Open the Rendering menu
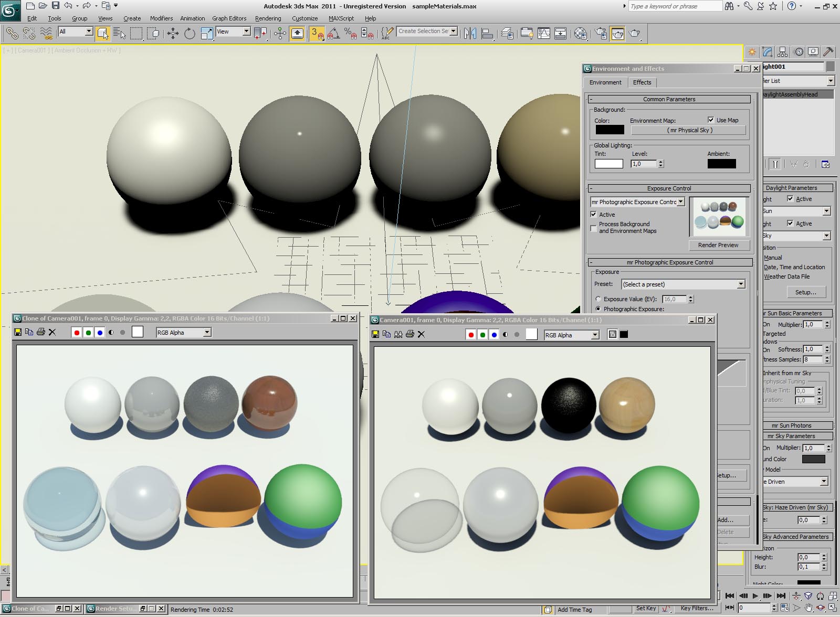The height and width of the screenshot is (617, 840). point(268,18)
